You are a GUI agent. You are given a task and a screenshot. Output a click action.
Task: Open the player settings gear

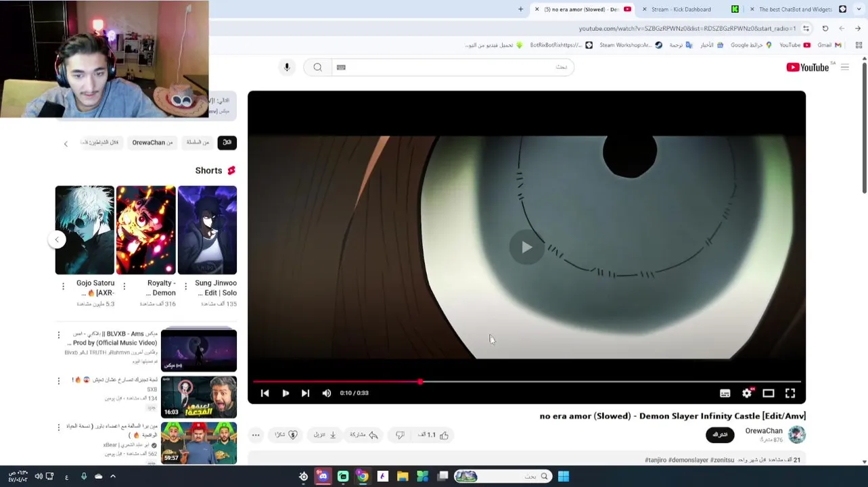(747, 393)
